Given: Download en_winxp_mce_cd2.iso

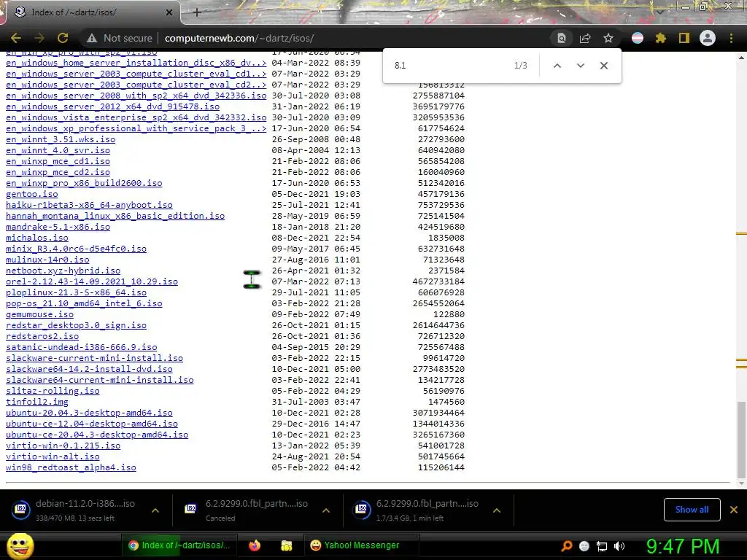Looking at the screenshot, I should tap(58, 172).
